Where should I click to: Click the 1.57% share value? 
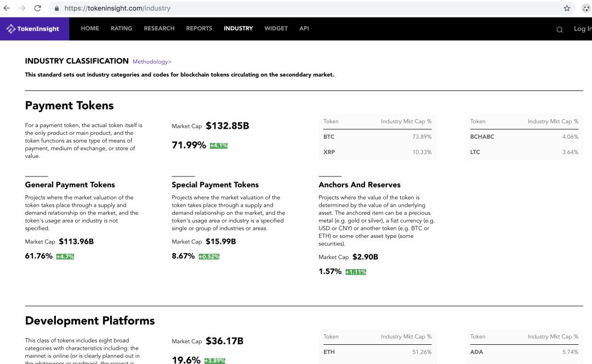[x=330, y=271]
